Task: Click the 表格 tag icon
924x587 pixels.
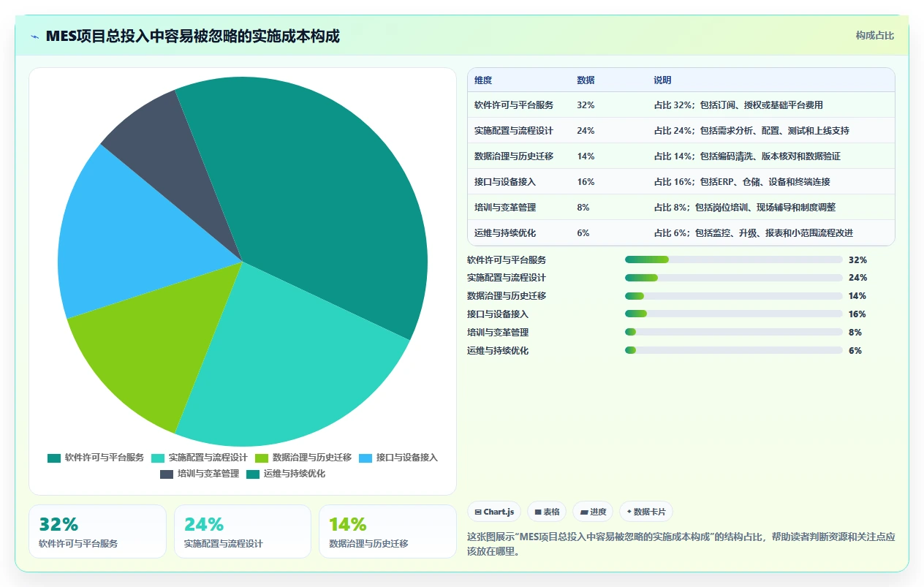Action: (x=538, y=512)
